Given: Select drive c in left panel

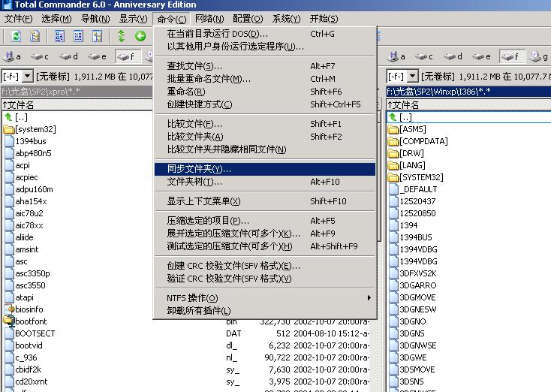Looking at the screenshot, I should click(x=39, y=56).
